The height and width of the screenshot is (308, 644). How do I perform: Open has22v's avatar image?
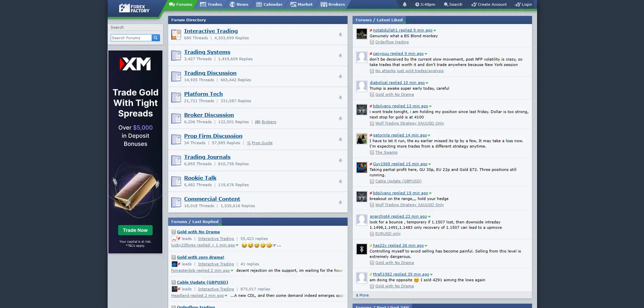point(362,249)
